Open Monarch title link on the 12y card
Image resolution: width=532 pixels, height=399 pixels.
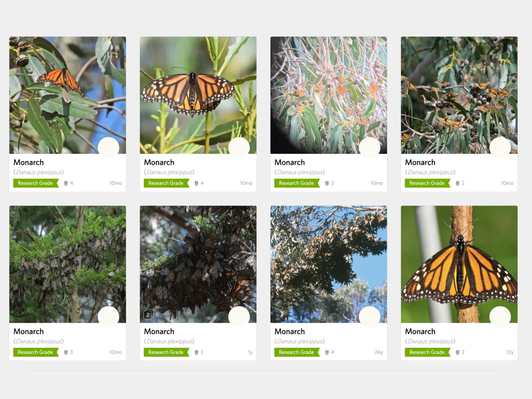pos(420,331)
